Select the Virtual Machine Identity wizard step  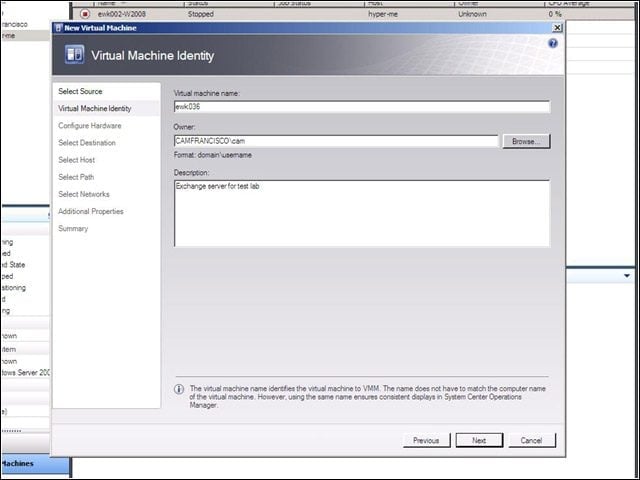tap(95, 109)
